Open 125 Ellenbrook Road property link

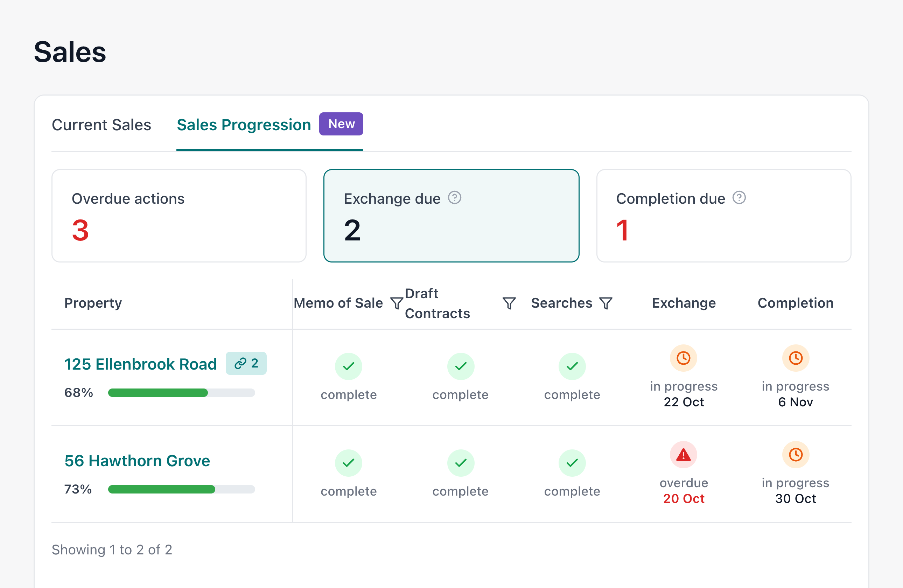coord(140,364)
